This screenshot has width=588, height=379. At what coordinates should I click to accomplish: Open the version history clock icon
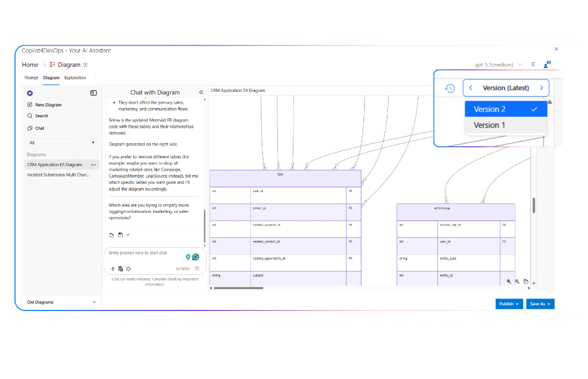point(450,88)
